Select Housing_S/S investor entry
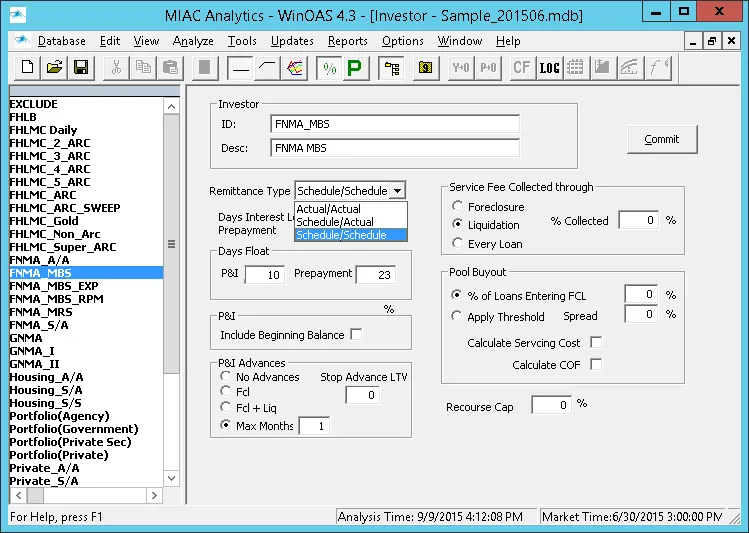Viewport: 749px width, 533px height. tap(45, 403)
